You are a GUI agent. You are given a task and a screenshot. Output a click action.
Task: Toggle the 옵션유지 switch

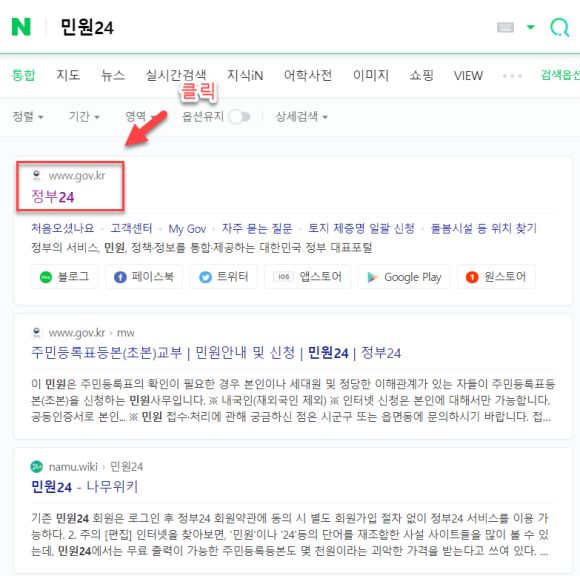(239, 117)
